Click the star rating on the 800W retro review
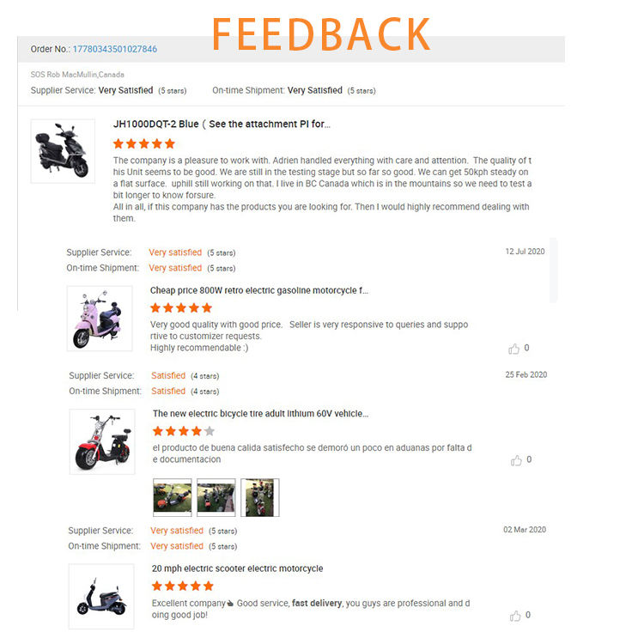Viewport: 644px width, 644px height. [181, 307]
